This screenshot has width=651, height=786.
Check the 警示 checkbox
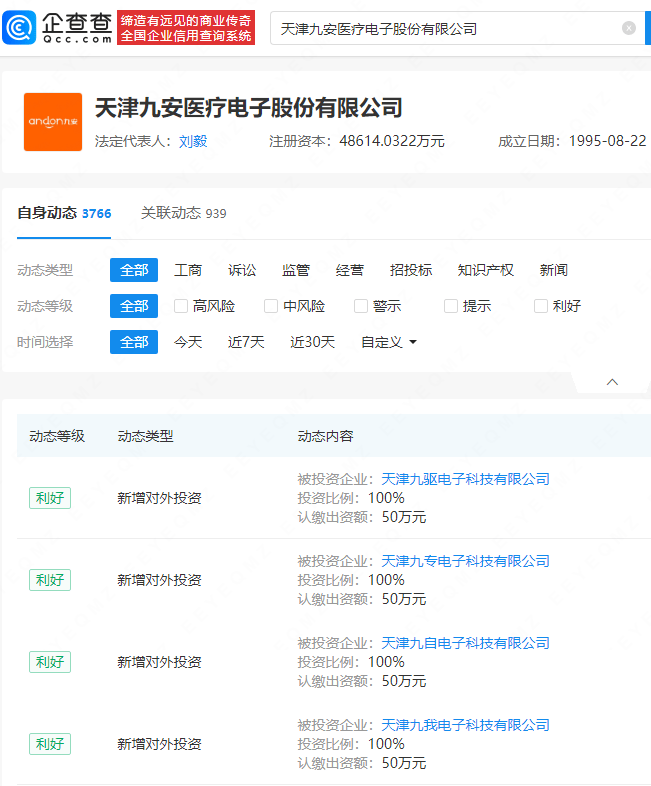[x=361, y=306]
